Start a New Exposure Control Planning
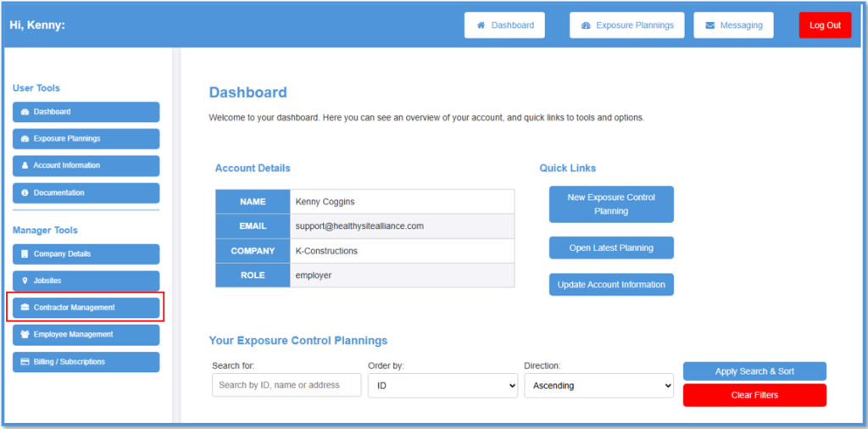The height and width of the screenshot is (429, 868). [x=611, y=204]
